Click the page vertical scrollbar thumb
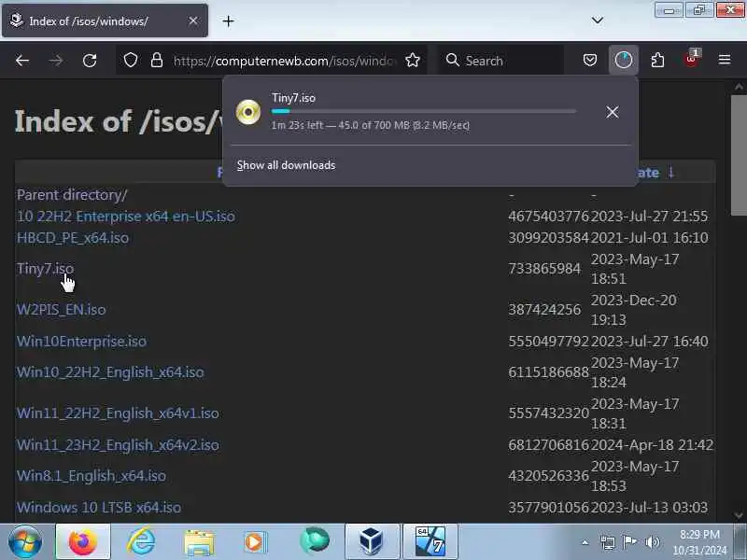The width and height of the screenshot is (747, 560). pos(739,155)
